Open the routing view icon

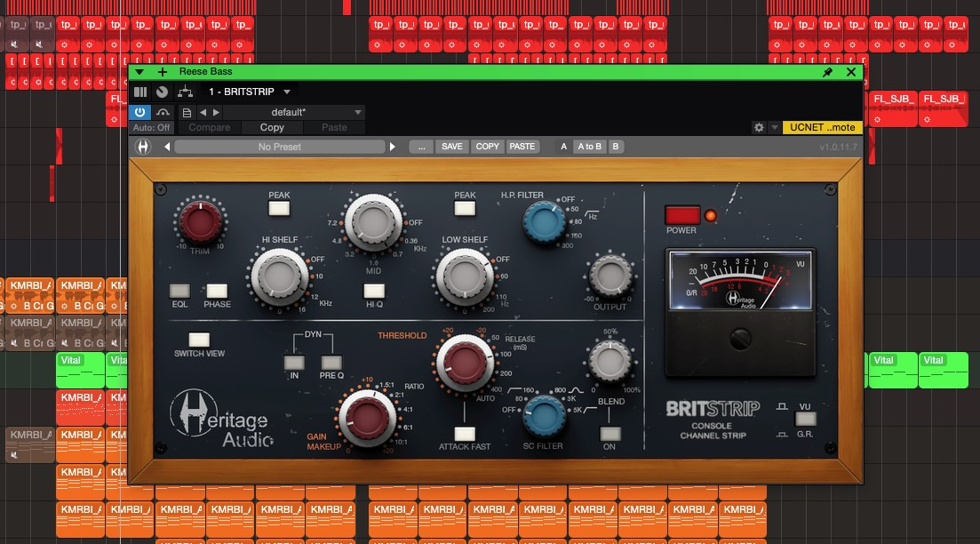coord(185,92)
